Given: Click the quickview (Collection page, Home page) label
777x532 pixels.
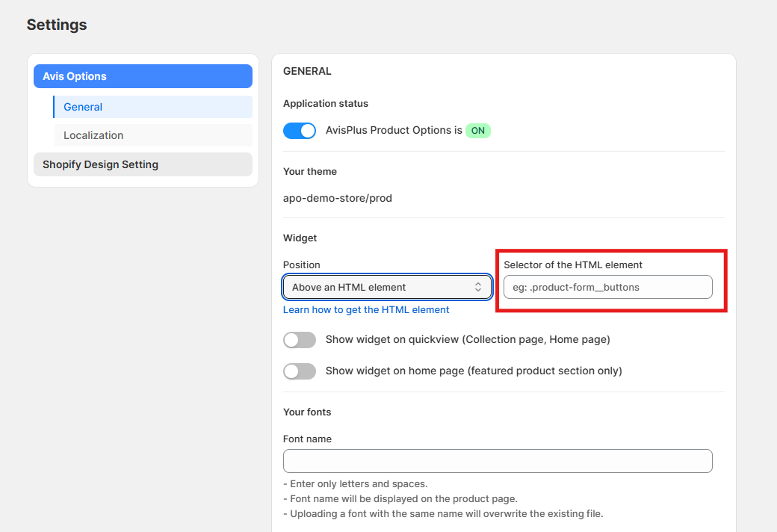Looking at the screenshot, I should [x=468, y=339].
